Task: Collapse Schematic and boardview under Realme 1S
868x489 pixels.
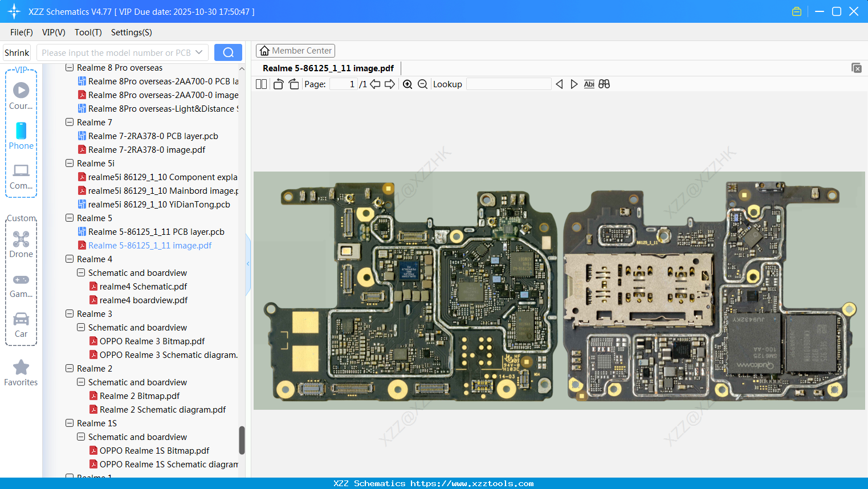Action: pos(81,437)
